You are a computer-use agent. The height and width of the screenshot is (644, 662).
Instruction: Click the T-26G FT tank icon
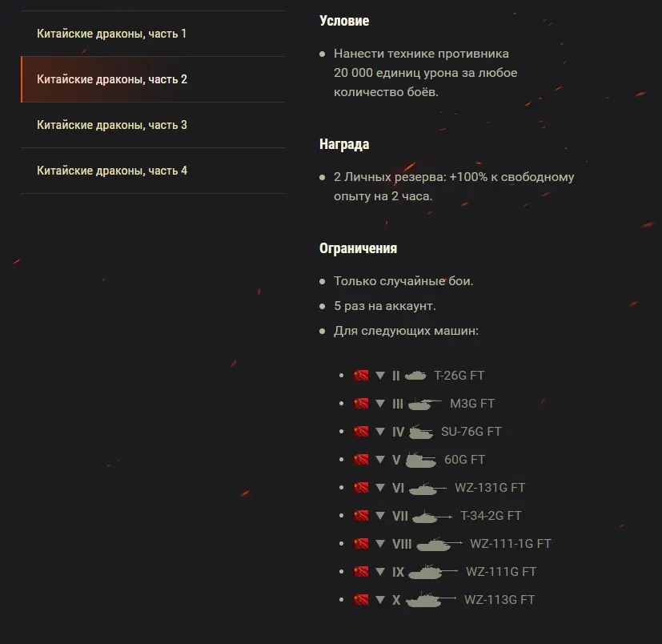(x=415, y=375)
